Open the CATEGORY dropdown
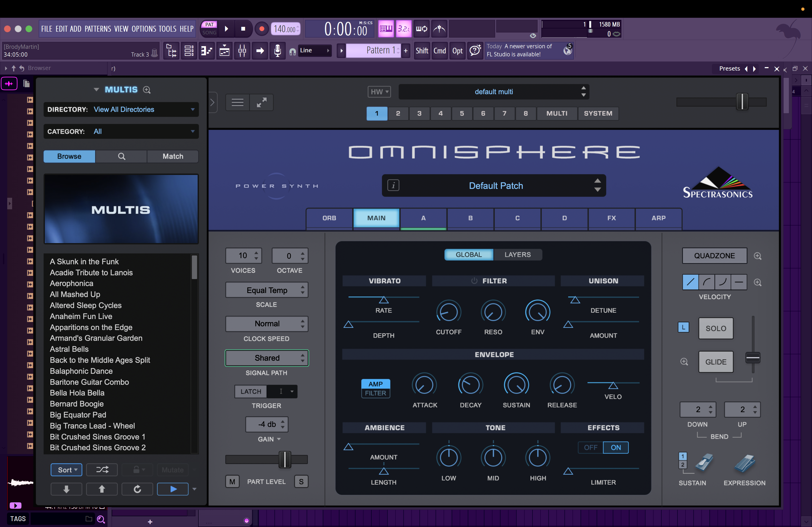Screen dimensions: 812x527 (121, 131)
